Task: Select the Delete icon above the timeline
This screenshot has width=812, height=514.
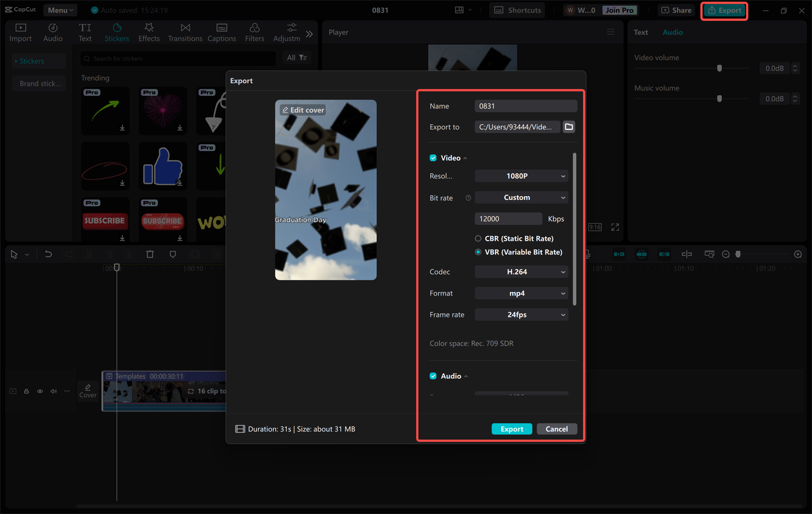Action: point(150,254)
